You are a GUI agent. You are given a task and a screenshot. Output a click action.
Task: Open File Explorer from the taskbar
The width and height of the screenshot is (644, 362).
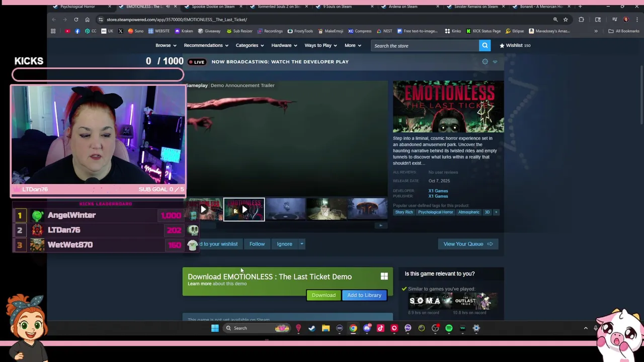(x=326, y=328)
